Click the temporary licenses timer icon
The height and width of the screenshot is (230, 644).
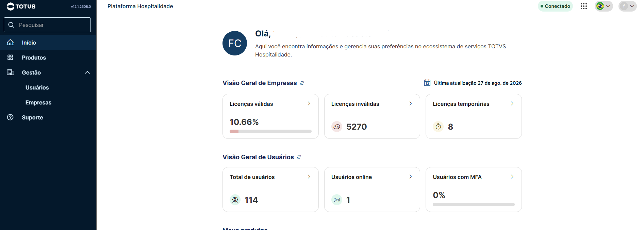click(x=438, y=127)
